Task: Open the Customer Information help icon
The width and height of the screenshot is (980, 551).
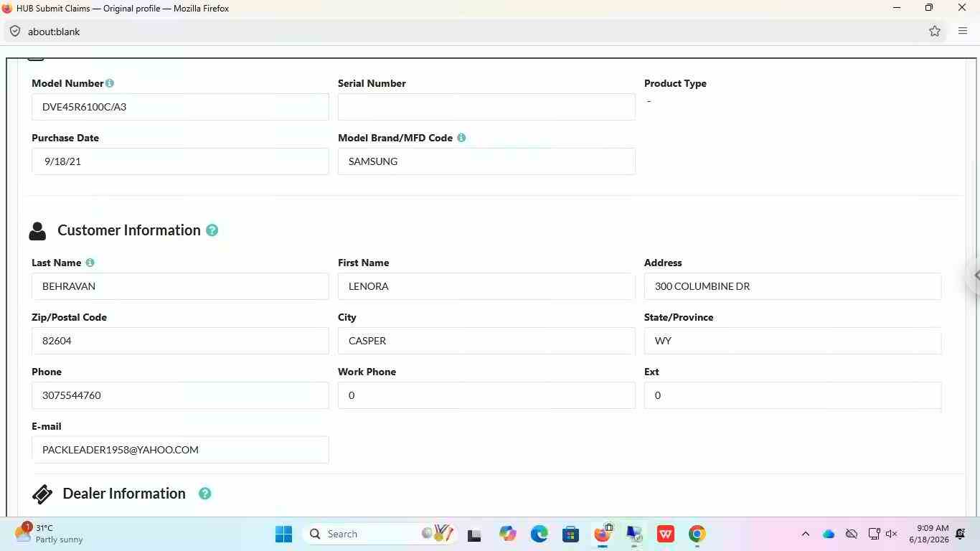Action: (x=212, y=230)
